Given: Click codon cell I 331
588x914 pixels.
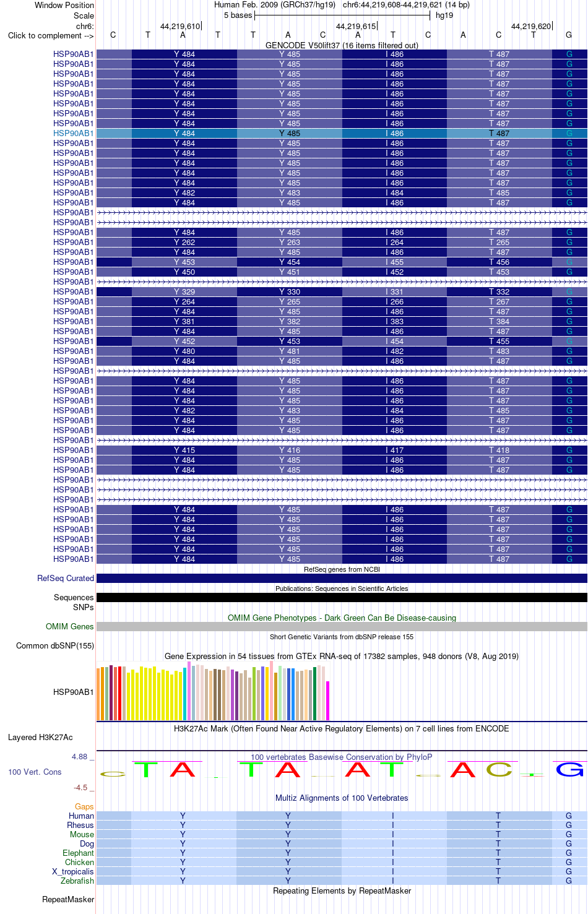Looking at the screenshot, I should (394, 291).
